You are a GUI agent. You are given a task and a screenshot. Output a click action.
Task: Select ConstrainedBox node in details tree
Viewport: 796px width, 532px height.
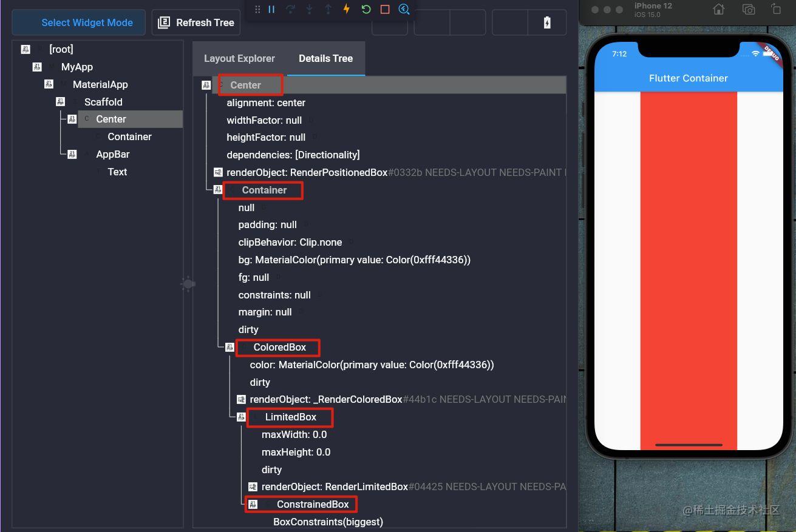[313, 504]
